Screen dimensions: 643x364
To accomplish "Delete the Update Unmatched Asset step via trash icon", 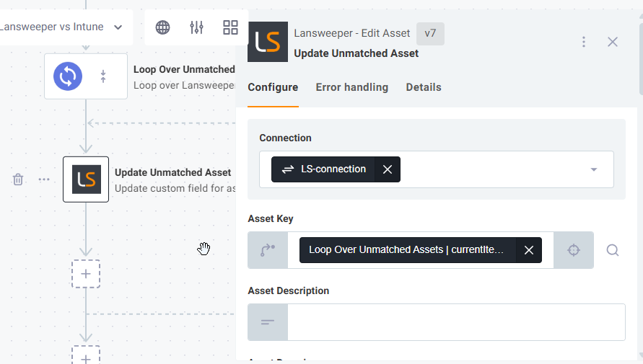I will coord(18,179).
